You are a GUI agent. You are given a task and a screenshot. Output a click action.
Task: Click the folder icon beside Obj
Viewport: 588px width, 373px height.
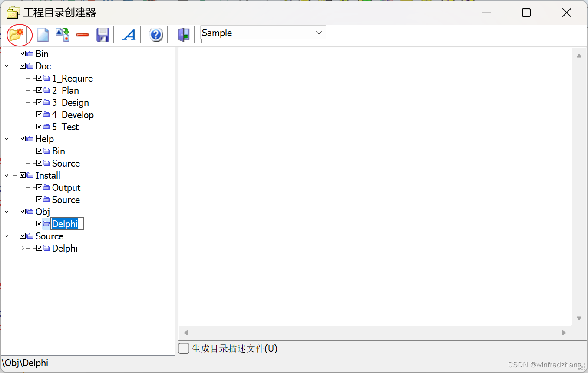coord(30,212)
